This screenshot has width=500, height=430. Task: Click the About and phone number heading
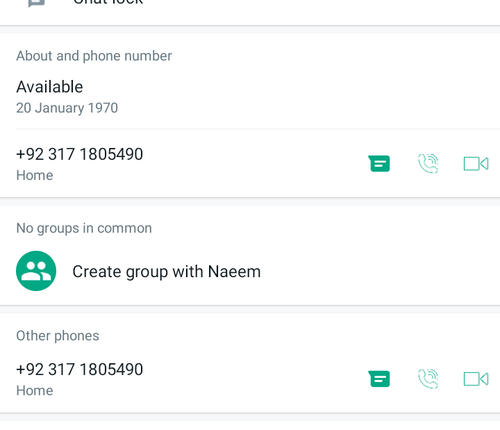pos(94,56)
